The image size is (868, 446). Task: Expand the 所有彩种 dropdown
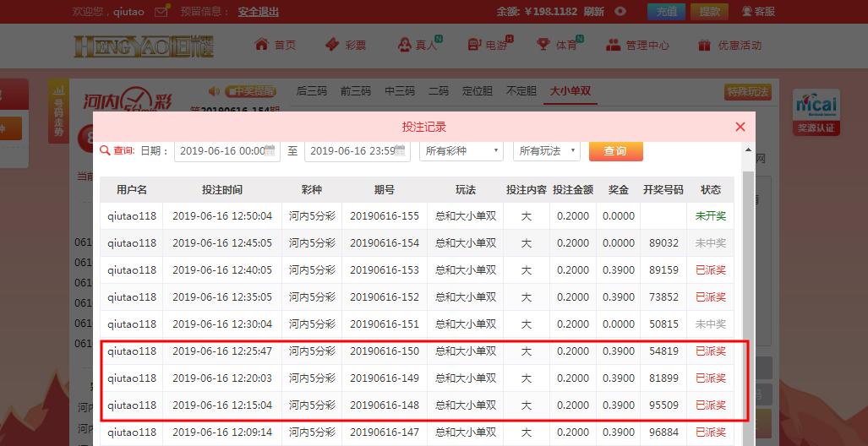[461, 150]
